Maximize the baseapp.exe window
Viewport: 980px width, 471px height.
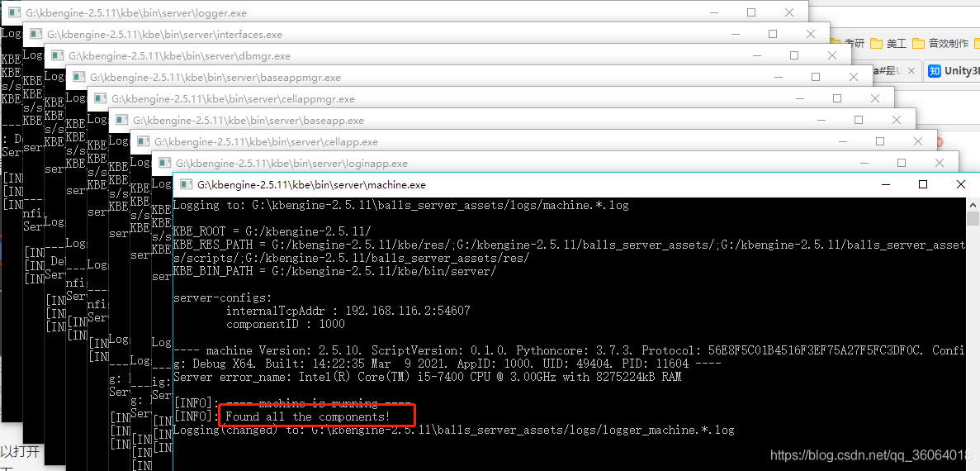(x=859, y=120)
